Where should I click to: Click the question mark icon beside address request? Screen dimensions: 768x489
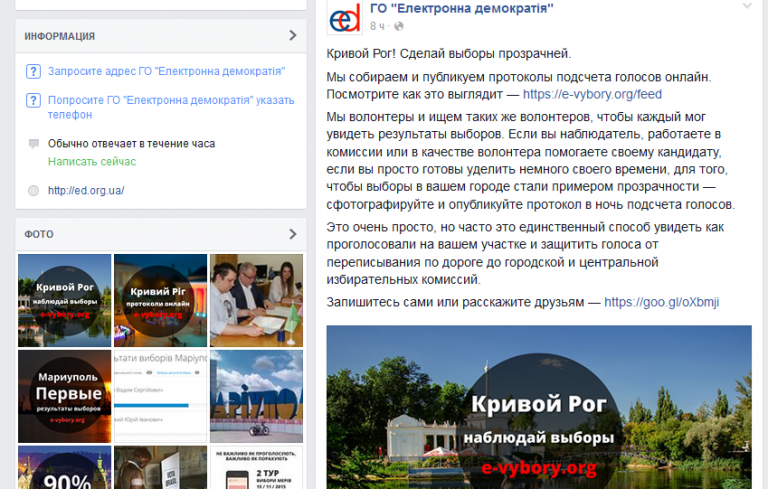(x=33, y=72)
